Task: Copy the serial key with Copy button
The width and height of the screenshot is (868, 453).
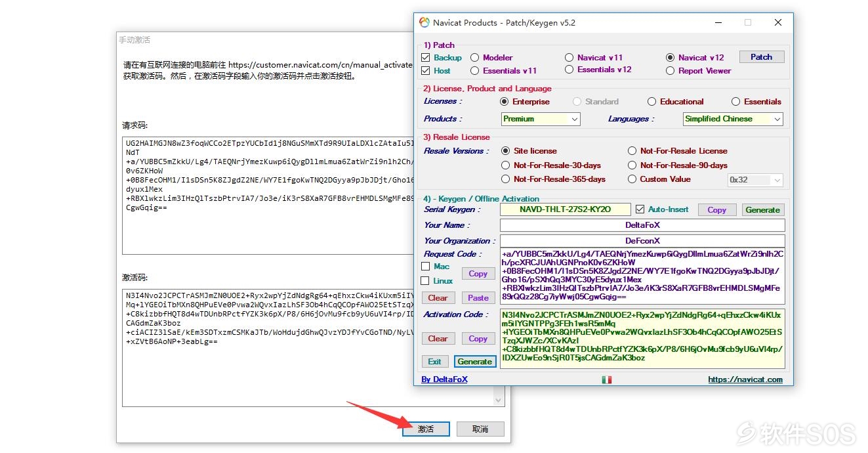Action: [716, 210]
